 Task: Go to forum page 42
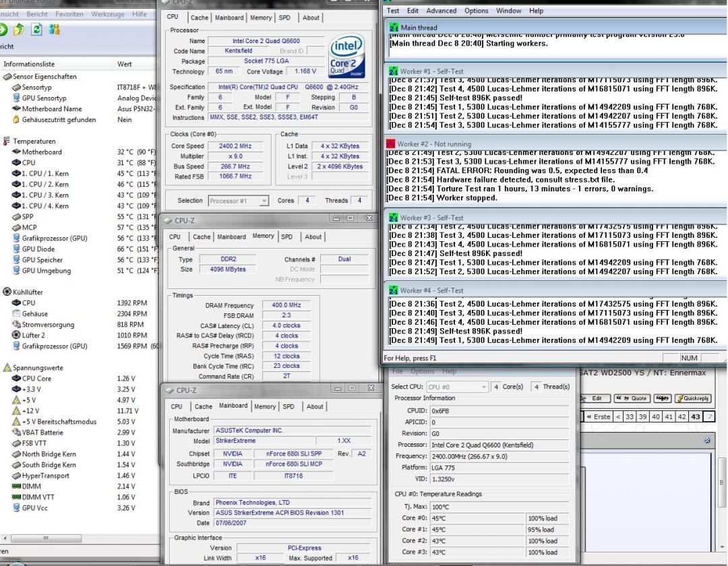coord(681,416)
